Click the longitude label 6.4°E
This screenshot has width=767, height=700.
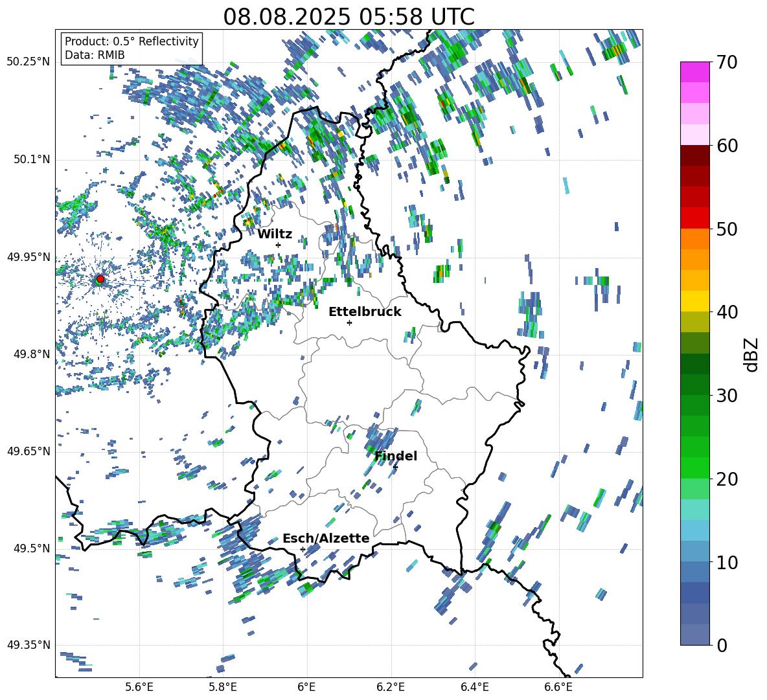pyautogui.click(x=474, y=687)
